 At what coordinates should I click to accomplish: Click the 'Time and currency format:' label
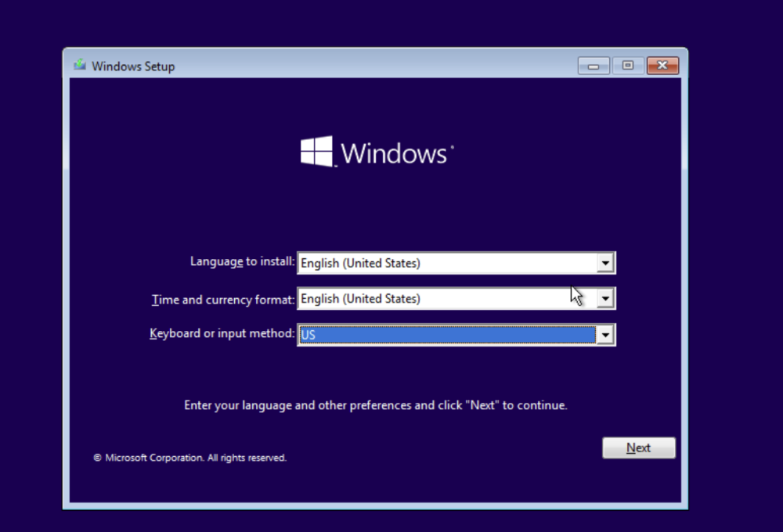coord(222,300)
